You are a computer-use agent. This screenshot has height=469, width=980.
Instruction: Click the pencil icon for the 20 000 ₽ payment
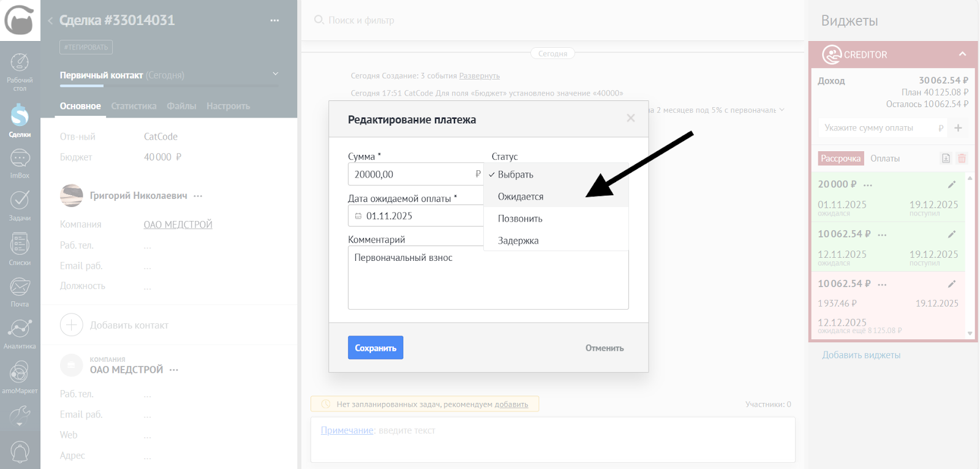pyautogui.click(x=951, y=184)
